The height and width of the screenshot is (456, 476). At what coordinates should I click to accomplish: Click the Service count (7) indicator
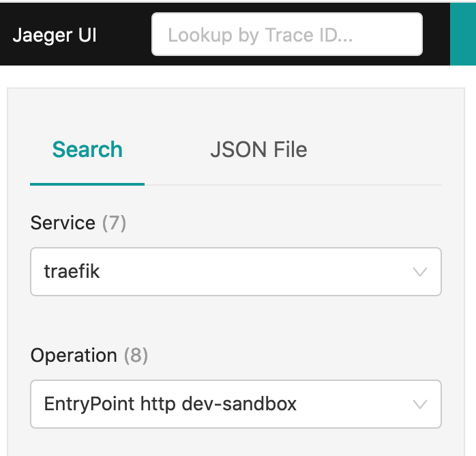114,223
